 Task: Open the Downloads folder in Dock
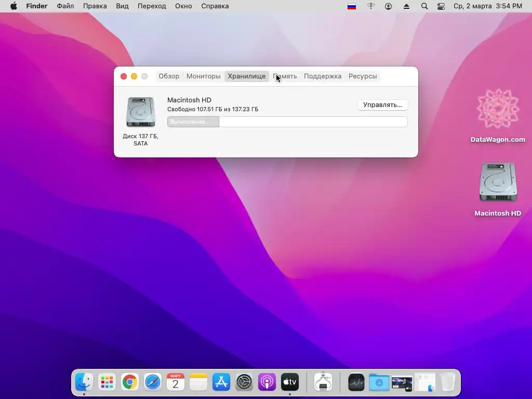(379, 382)
